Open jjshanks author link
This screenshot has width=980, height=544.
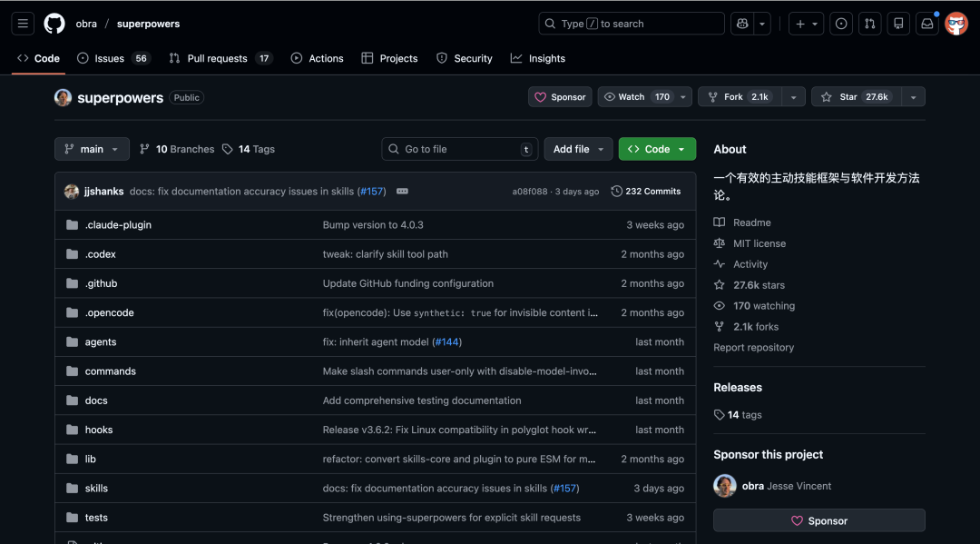[x=103, y=192]
